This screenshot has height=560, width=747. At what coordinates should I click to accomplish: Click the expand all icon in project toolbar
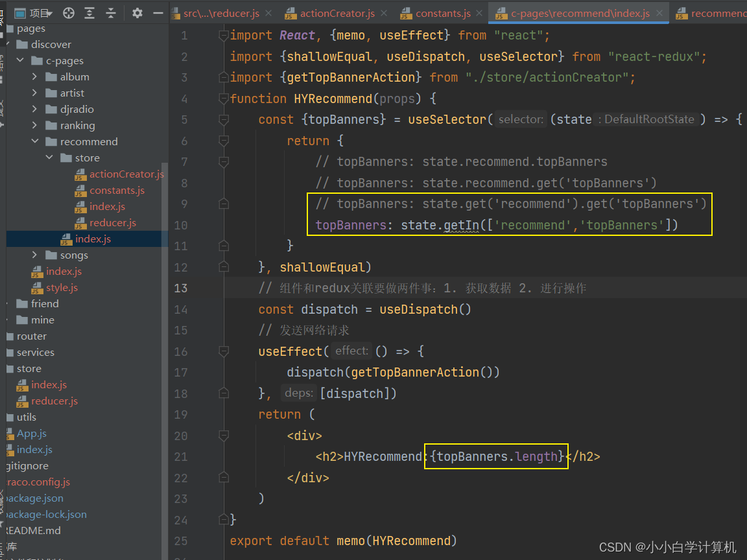click(89, 14)
